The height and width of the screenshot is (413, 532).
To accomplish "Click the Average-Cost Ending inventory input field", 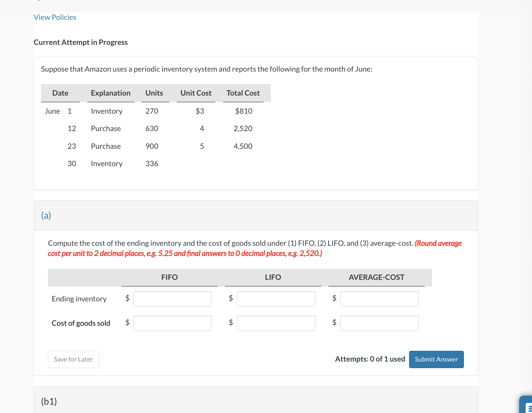I will 379,299.
